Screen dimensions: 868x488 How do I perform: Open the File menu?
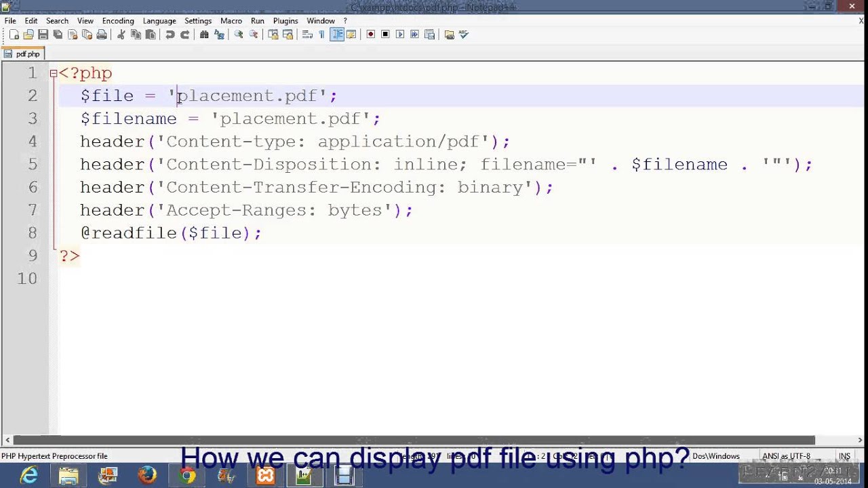tap(10, 21)
